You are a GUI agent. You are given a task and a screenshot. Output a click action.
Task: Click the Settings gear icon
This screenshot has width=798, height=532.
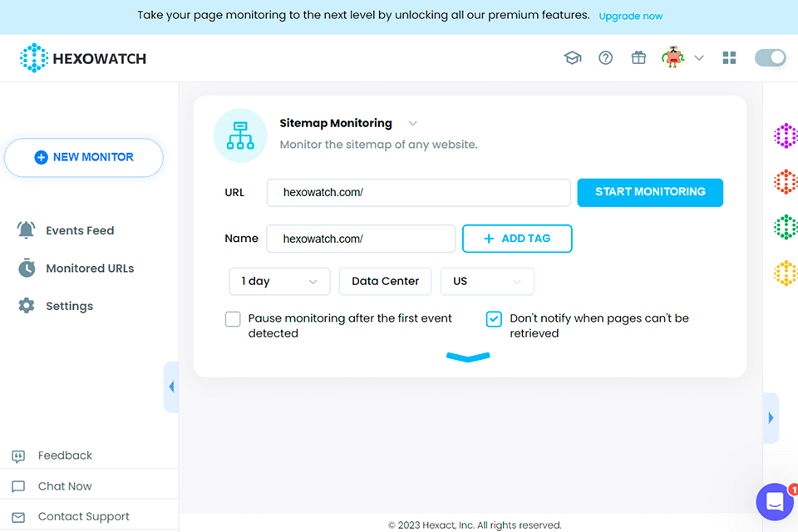pos(27,305)
